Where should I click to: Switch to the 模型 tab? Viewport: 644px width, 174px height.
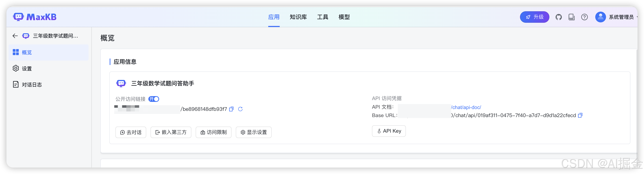[x=344, y=17]
